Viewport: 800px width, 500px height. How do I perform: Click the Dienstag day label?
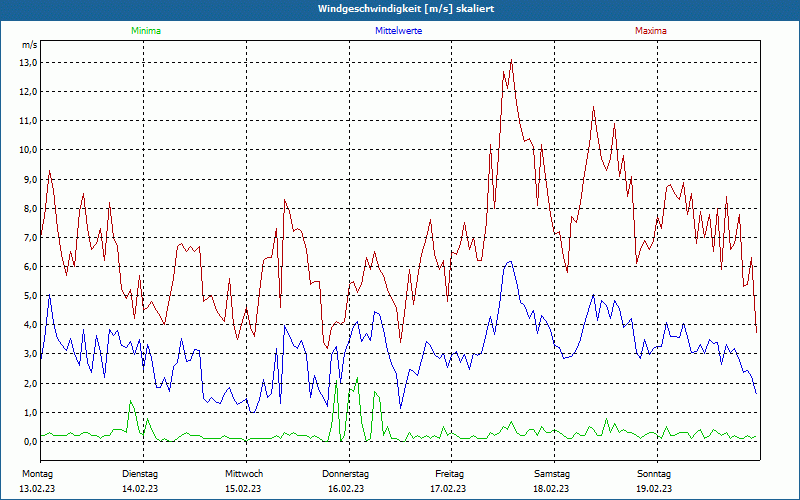(140, 474)
